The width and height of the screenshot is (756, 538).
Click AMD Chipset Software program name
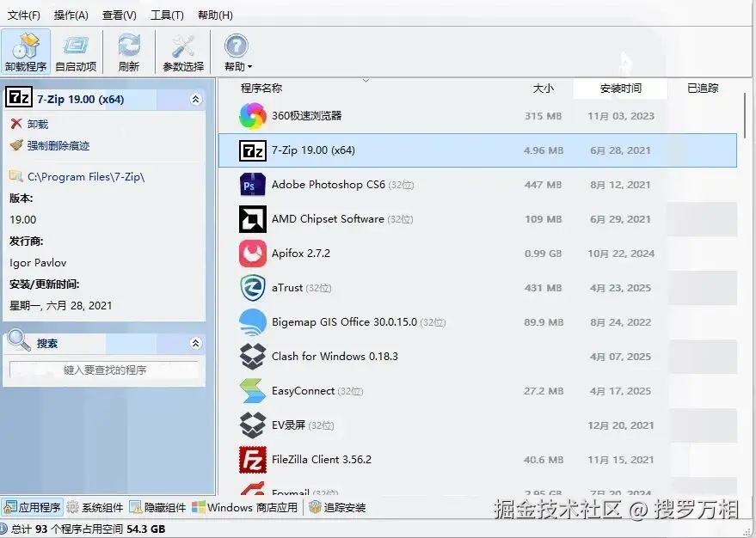(328, 219)
